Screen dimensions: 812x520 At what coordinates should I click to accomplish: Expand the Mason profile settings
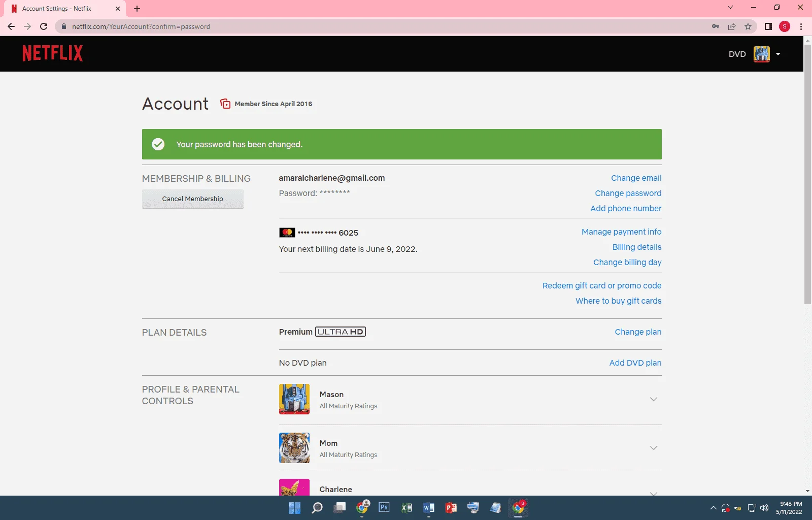[x=654, y=399]
